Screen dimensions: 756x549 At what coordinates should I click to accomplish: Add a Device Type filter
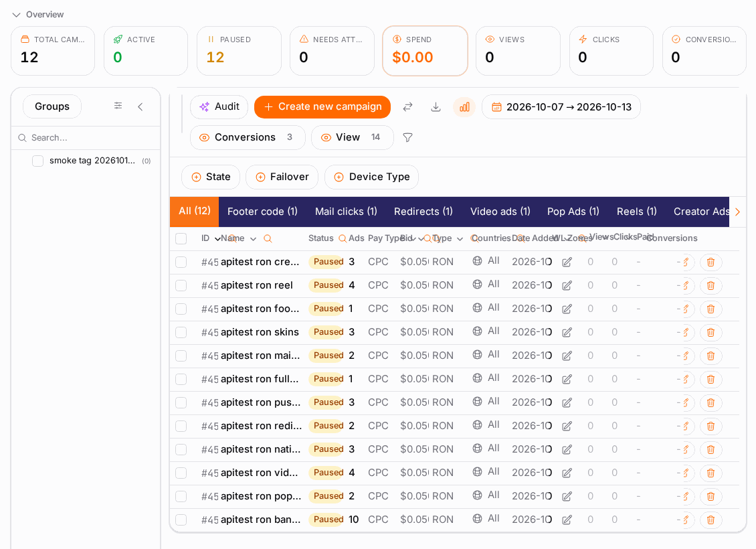pos(372,177)
